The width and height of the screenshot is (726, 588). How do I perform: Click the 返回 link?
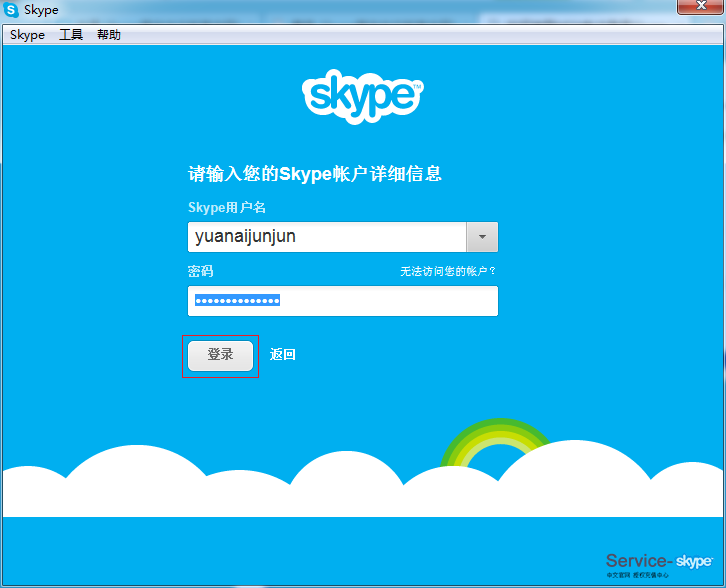(283, 355)
